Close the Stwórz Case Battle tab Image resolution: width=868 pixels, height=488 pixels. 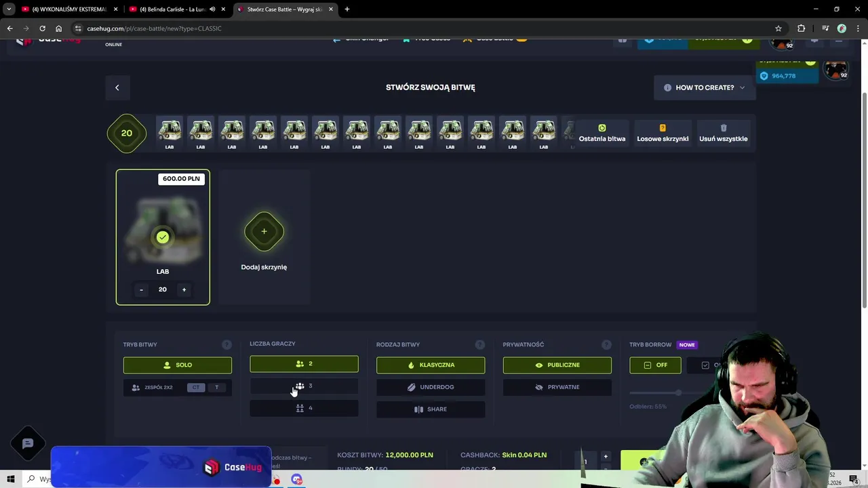pyautogui.click(x=331, y=9)
